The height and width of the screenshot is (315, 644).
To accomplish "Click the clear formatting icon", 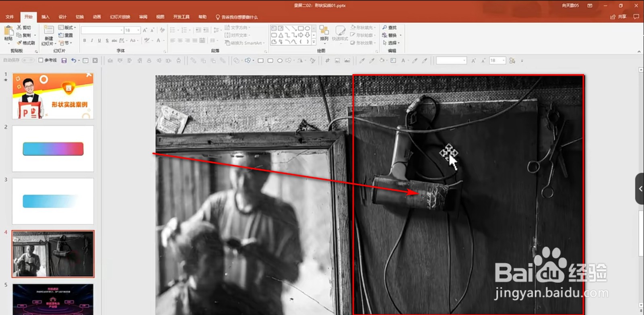I will click(162, 30).
